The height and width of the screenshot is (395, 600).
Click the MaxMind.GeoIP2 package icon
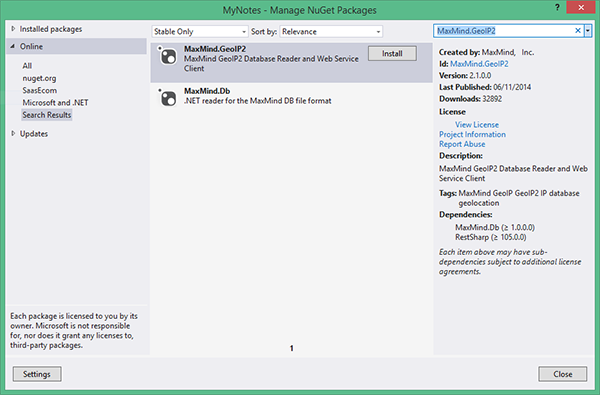168,56
